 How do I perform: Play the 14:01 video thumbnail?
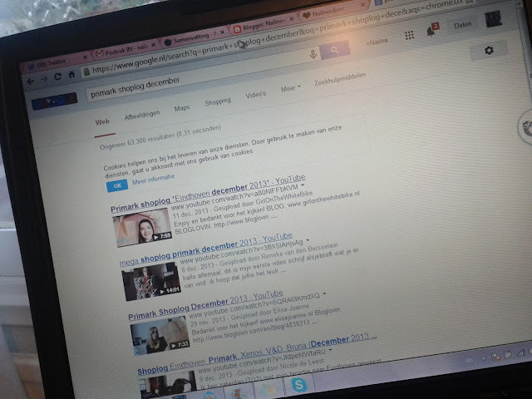tap(151, 282)
